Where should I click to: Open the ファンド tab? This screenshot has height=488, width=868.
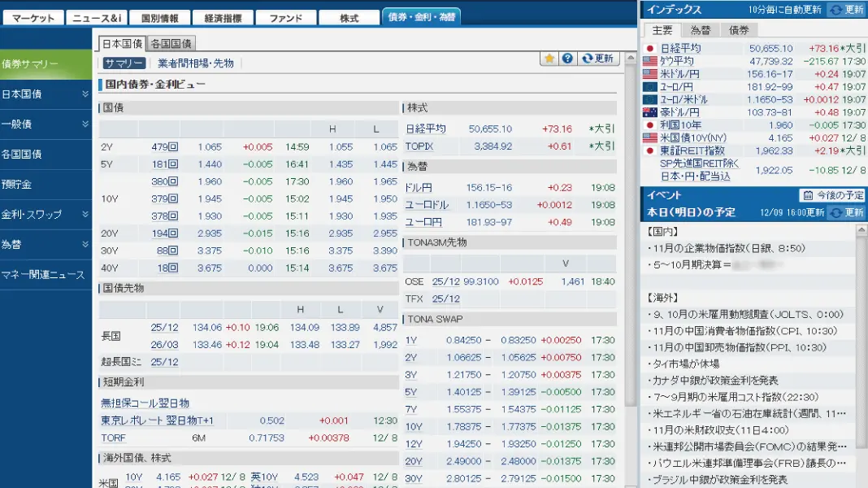pos(285,18)
